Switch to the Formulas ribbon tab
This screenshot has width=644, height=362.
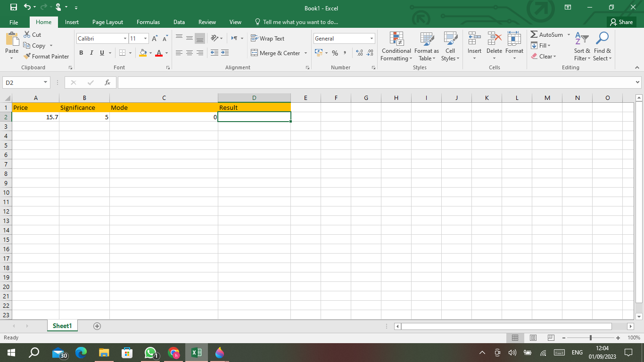[148, 22]
